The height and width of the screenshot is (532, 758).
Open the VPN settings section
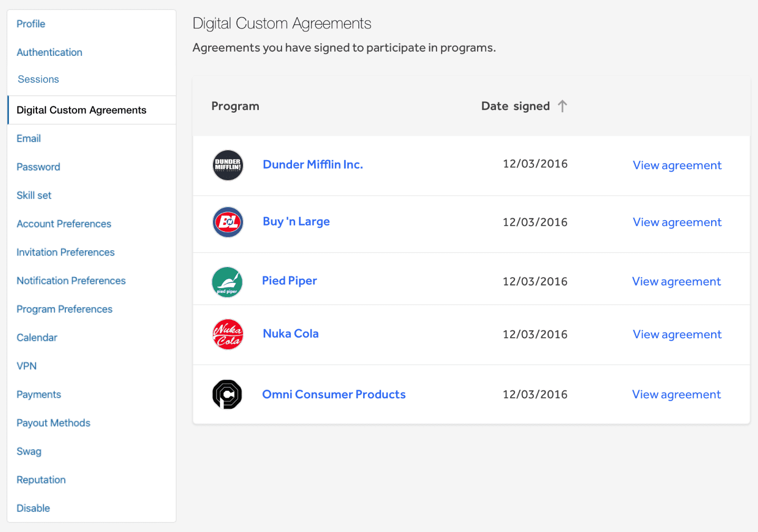click(x=26, y=366)
